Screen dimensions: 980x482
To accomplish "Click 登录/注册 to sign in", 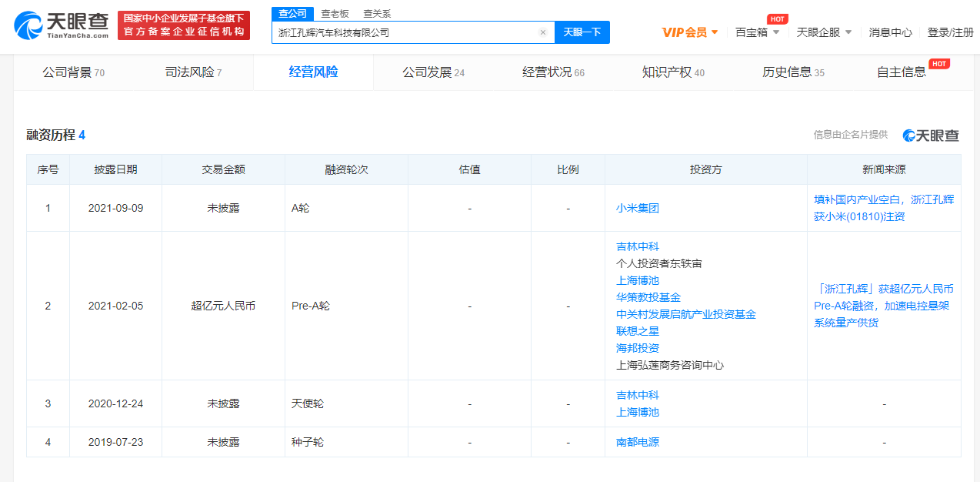I will 950,32.
